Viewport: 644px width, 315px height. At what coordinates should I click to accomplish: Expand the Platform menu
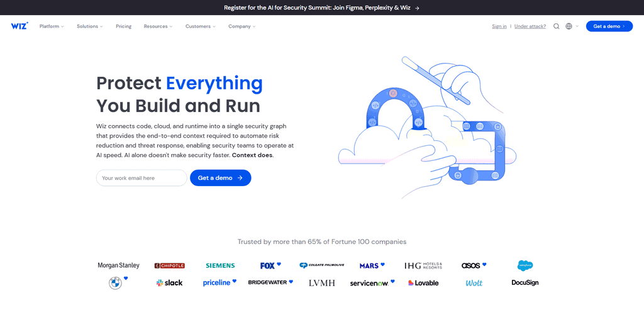point(52,26)
